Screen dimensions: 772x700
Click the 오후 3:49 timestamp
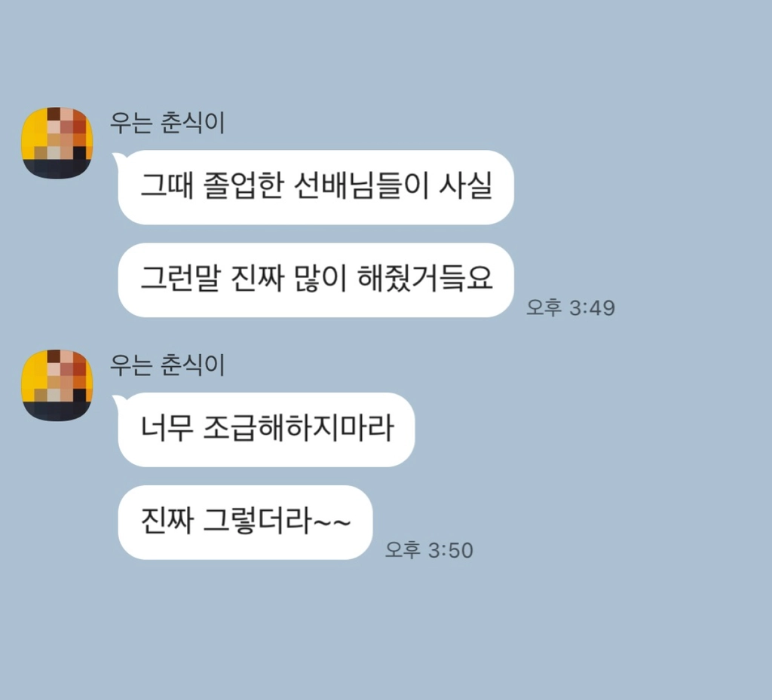tap(571, 307)
